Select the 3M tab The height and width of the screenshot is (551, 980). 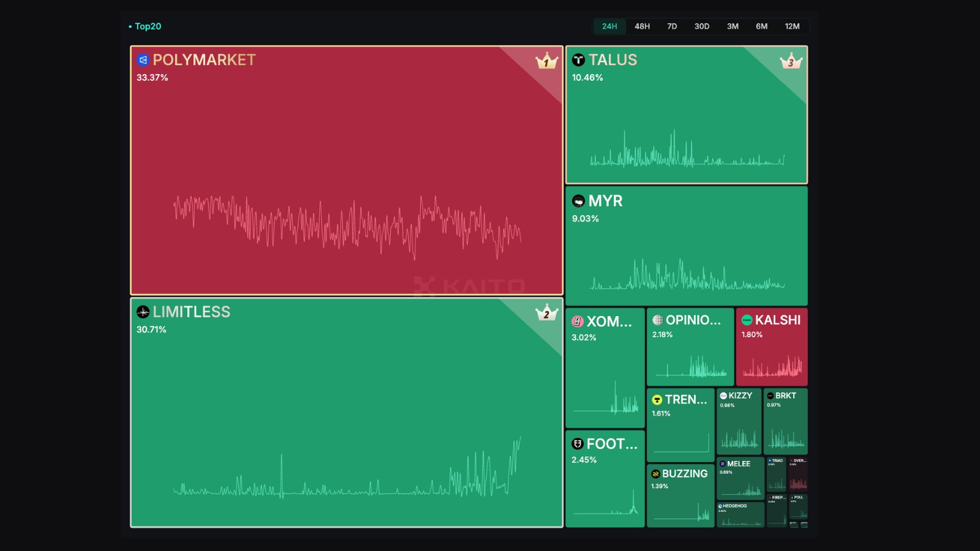click(x=733, y=26)
